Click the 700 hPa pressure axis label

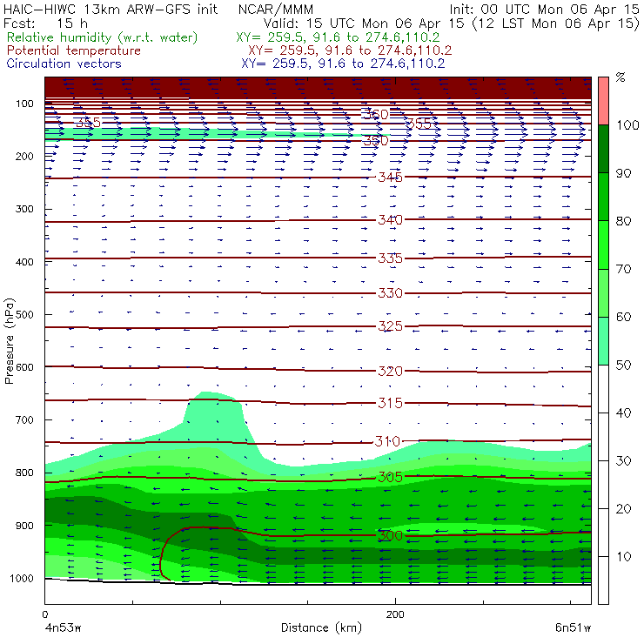[24, 420]
